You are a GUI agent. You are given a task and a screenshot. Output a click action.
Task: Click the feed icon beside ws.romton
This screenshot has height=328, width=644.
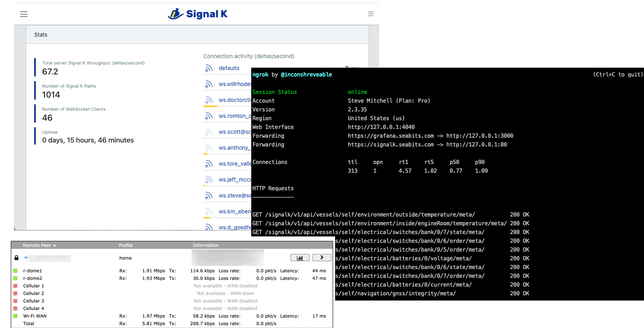209,116
